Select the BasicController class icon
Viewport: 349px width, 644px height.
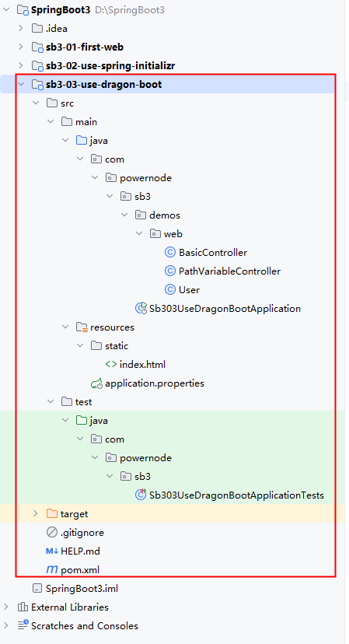click(170, 252)
